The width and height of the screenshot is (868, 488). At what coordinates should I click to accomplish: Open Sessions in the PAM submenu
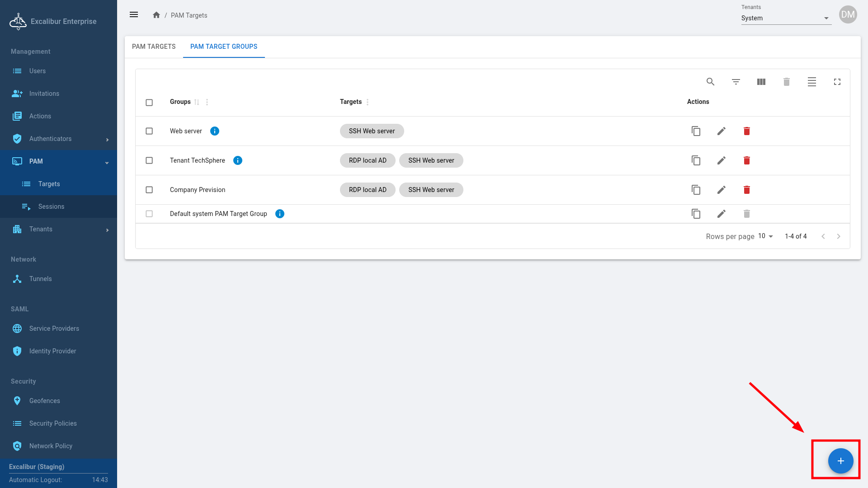click(x=51, y=206)
